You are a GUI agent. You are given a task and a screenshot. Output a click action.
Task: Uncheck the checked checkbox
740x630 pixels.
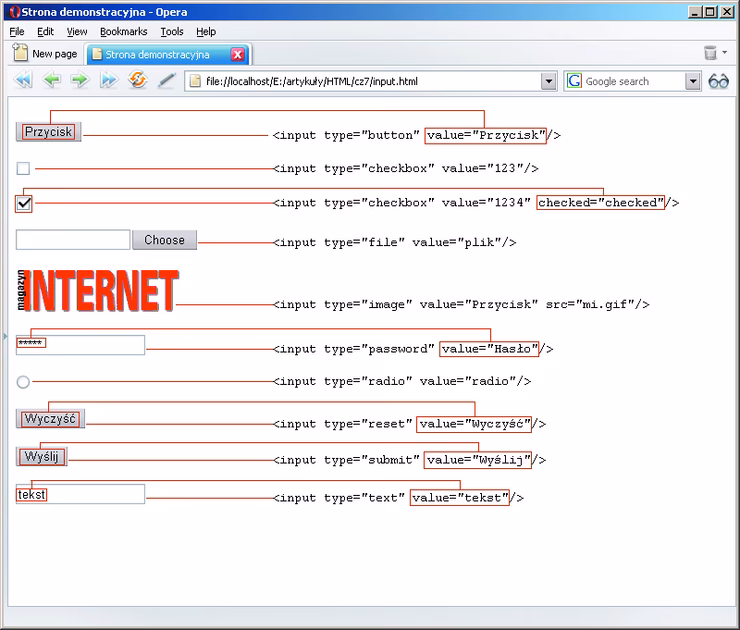pos(24,203)
